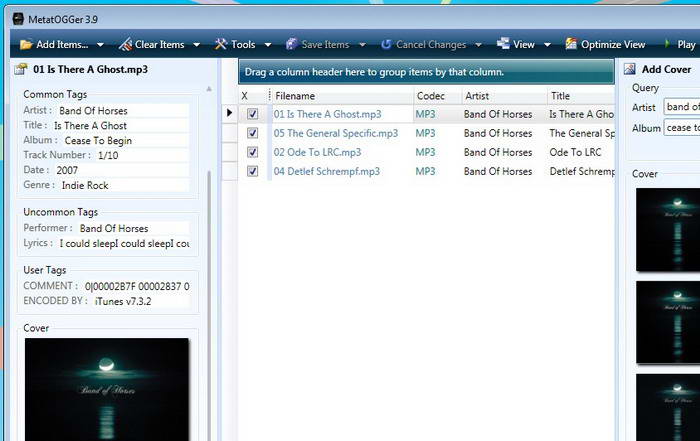The height and width of the screenshot is (441, 700).
Task: Click the current row arrow indicator
Action: pyautogui.click(x=229, y=112)
